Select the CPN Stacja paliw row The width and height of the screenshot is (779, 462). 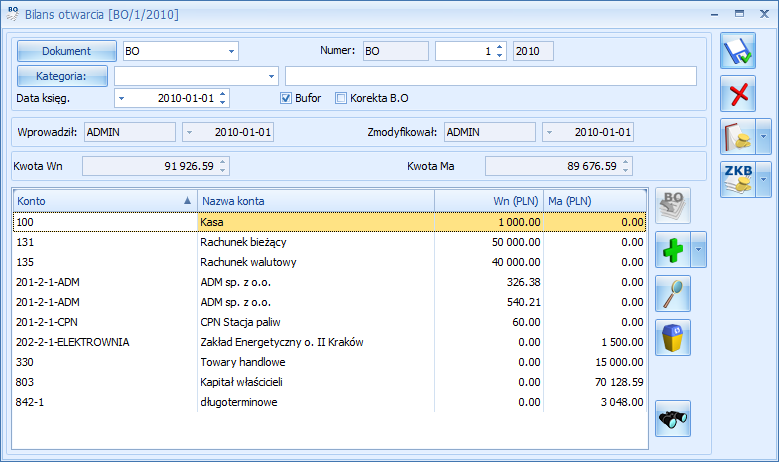(329, 322)
